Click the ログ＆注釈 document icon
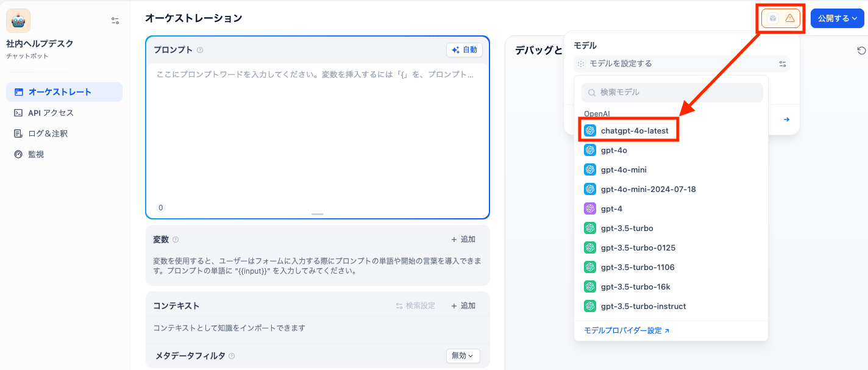Viewport: 868px width, 370px height. (18, 133)
